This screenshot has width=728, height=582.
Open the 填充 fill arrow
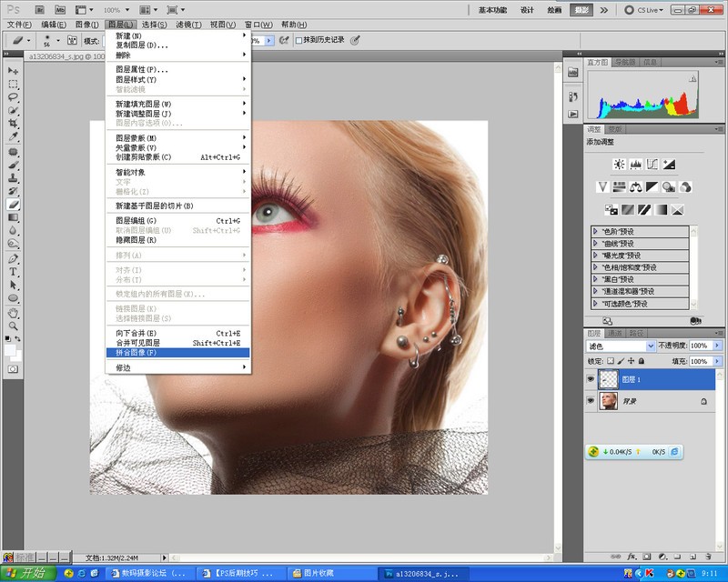[718, 361]
